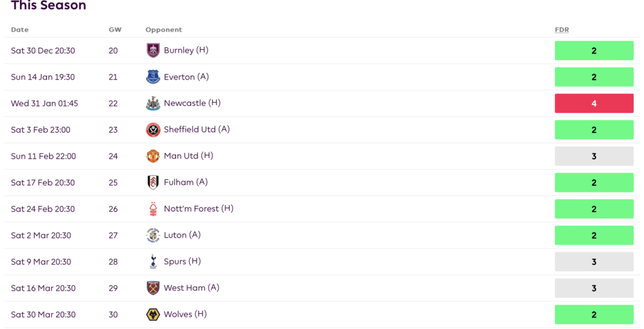Screen dimensions: 644x329
Task: Click the Nott'm Forest club crest
Action: click(153, 209)
